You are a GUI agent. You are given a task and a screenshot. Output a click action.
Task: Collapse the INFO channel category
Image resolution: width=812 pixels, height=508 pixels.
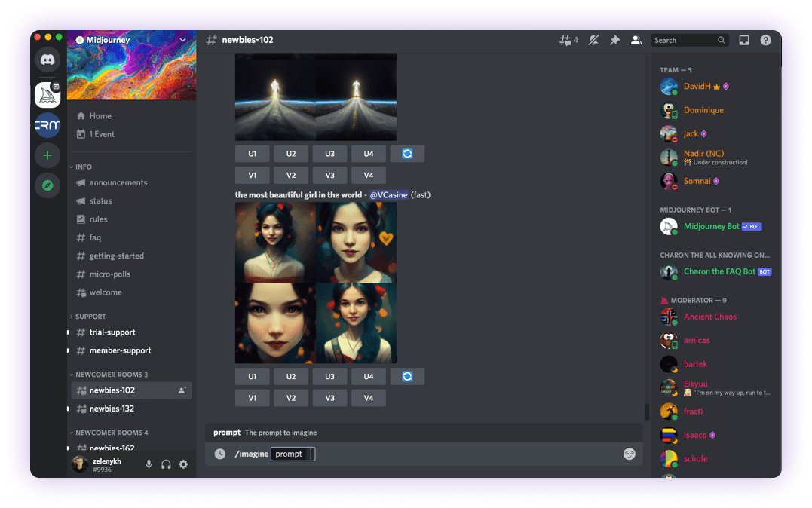click(x=83, y=167)
